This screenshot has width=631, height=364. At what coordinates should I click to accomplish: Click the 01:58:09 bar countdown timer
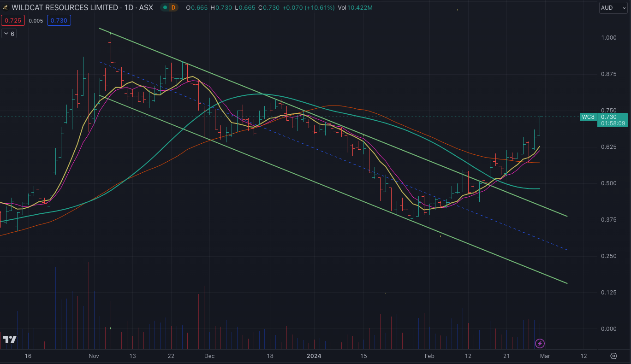pos(613,123)
